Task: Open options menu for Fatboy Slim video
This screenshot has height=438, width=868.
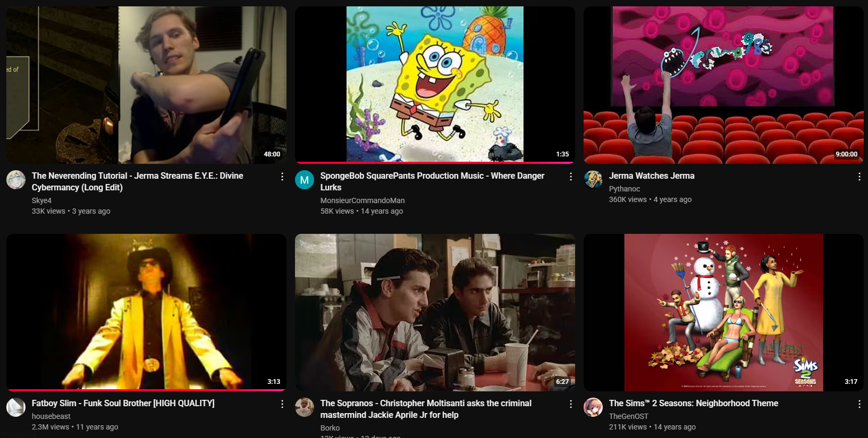Action: (282, 404)
